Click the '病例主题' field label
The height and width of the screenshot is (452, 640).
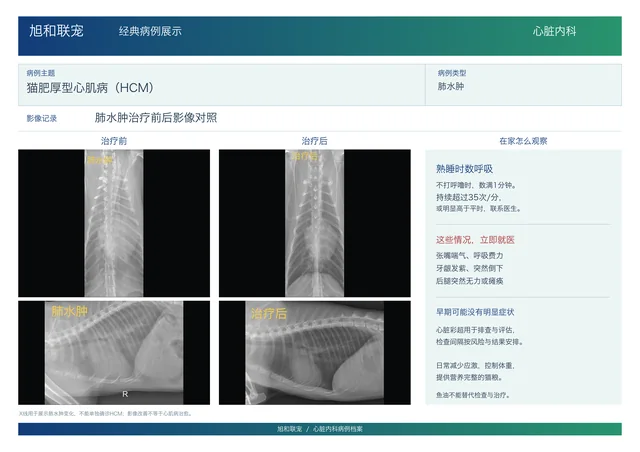[41, 73]
